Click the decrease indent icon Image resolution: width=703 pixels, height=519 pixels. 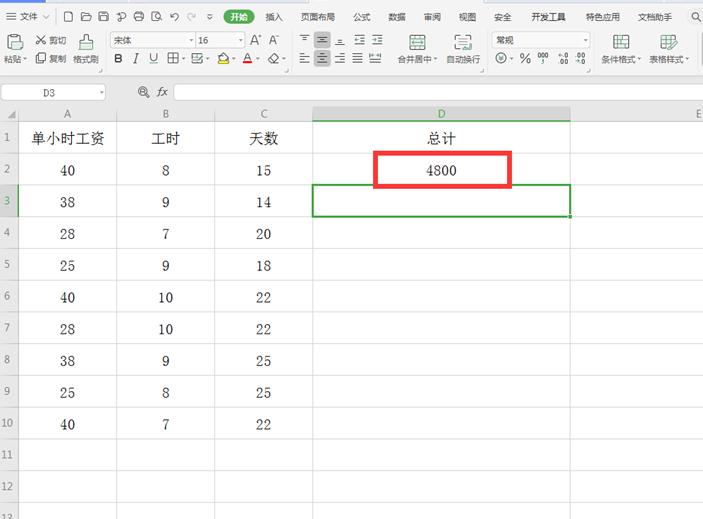pos(360,40)
